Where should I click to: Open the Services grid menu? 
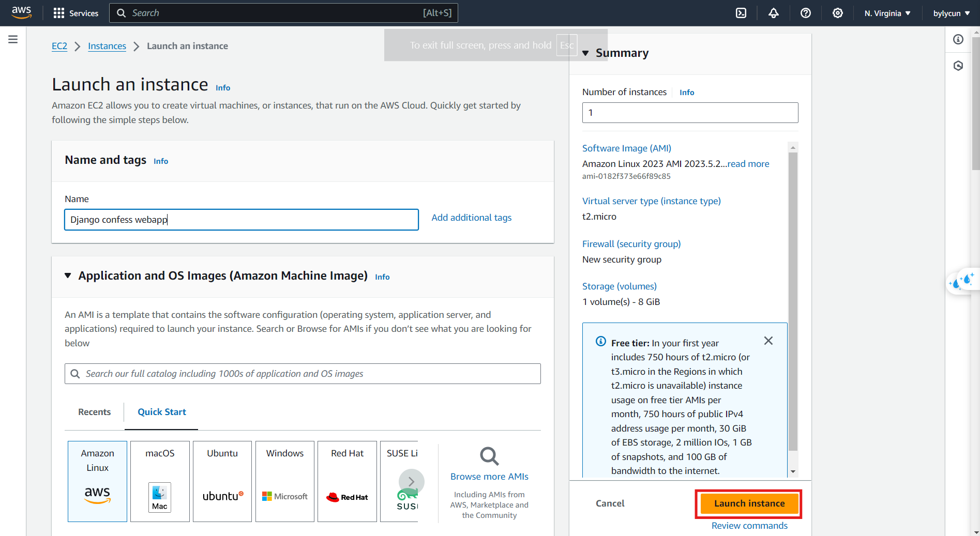click(x=76, y=13)
